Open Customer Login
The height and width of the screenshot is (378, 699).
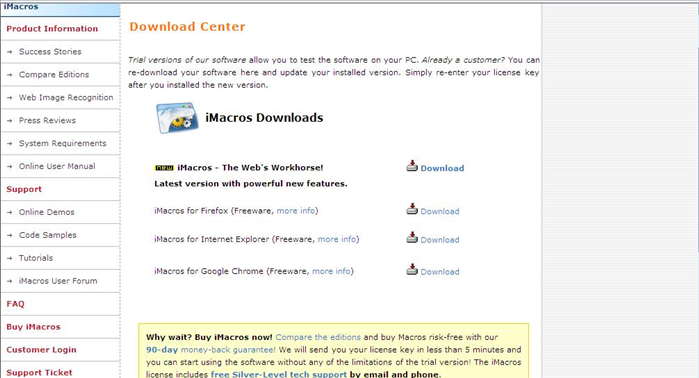point(41,350)
